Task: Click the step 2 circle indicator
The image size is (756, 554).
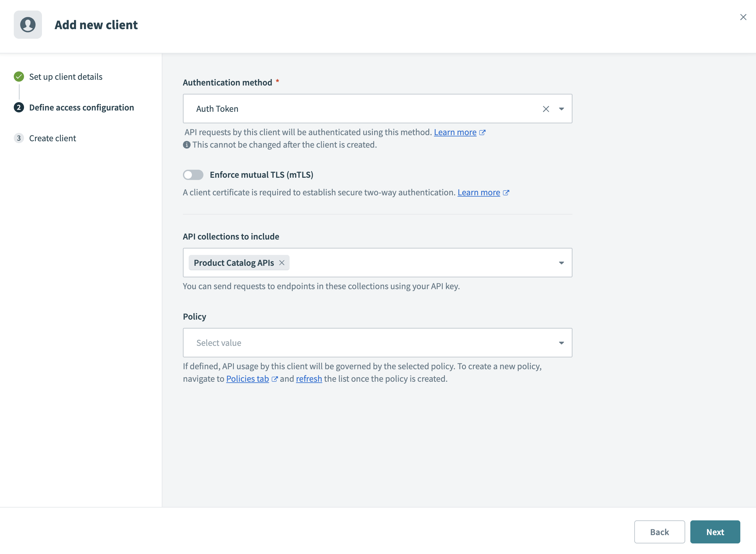Action: click(19, 108)
